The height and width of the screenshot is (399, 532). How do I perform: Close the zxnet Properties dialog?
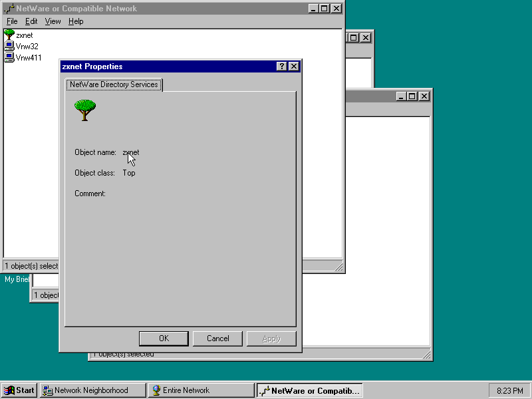point(294,66)
